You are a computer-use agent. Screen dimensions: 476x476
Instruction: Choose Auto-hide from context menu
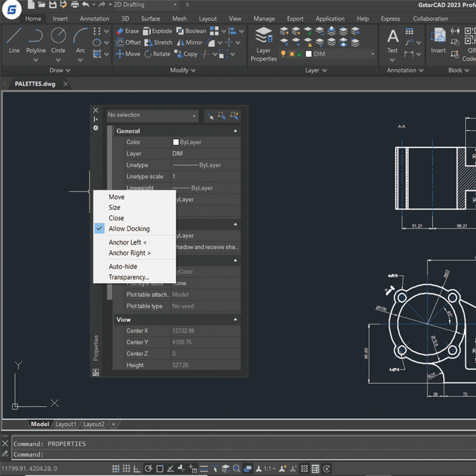pos(135,267)
